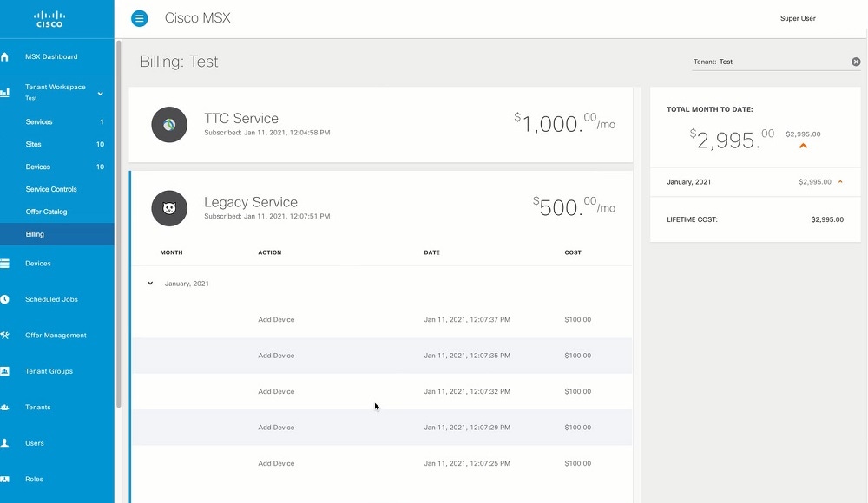868x503 pixels.
Task: Open Roles page
Action: point(34,480)
